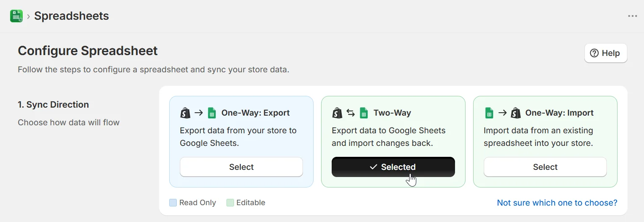The width and height of the screenshot is (644, 222).
Task: Open the three-dot more options menu
Action: [x=632, y=16]
